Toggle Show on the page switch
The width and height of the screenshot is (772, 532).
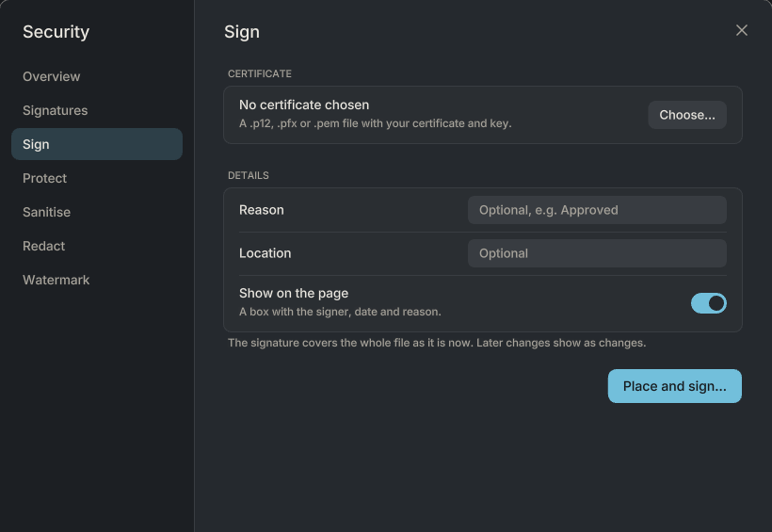pyautogui.click(x=709, y=303)
